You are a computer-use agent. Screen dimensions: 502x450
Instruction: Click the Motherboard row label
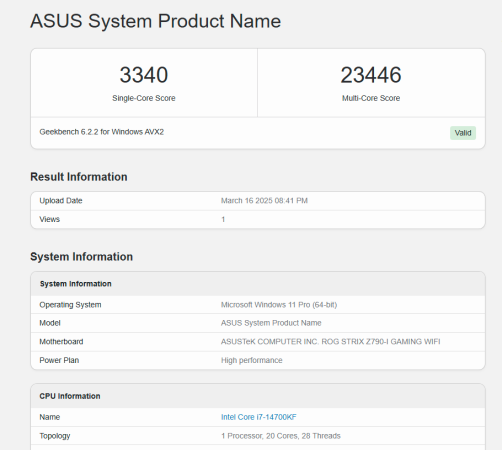click(x=61, y=342)
